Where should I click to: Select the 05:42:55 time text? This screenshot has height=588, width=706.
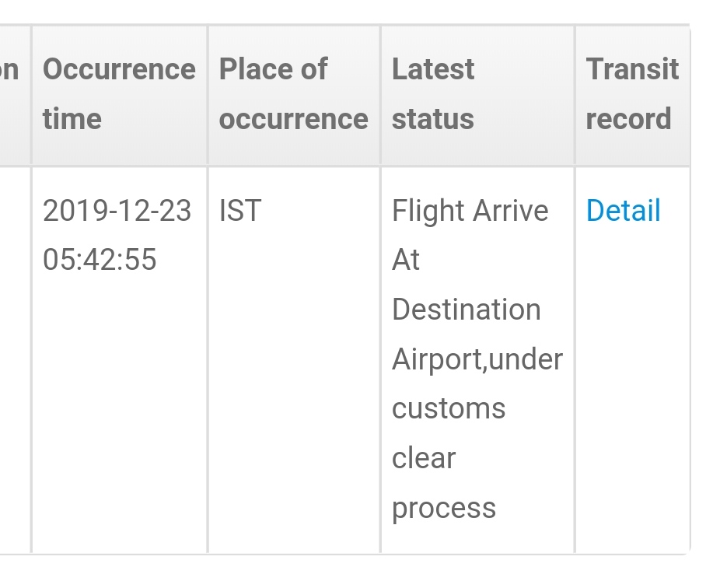tap(100, 260)
